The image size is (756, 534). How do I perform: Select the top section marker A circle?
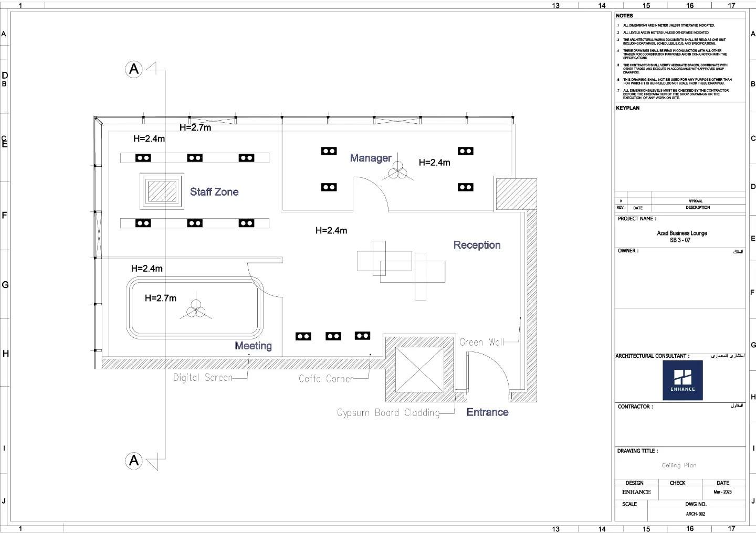click(134, 69)
